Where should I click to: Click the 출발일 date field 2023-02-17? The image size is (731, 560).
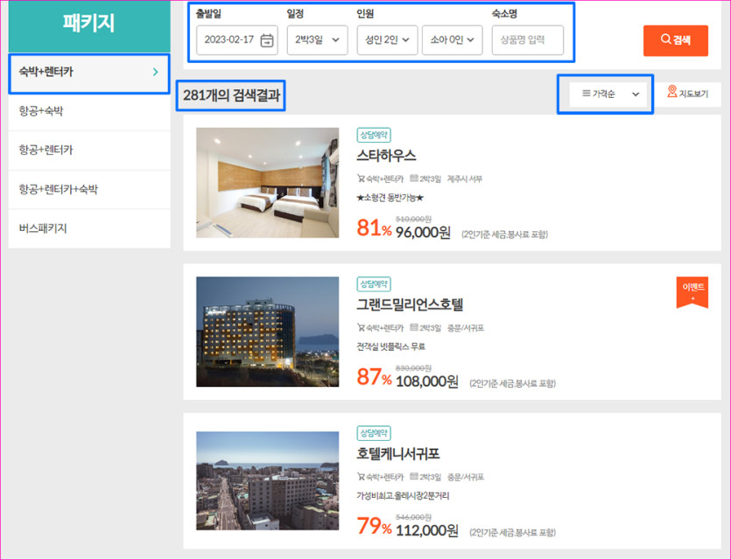tap(237, 40)
